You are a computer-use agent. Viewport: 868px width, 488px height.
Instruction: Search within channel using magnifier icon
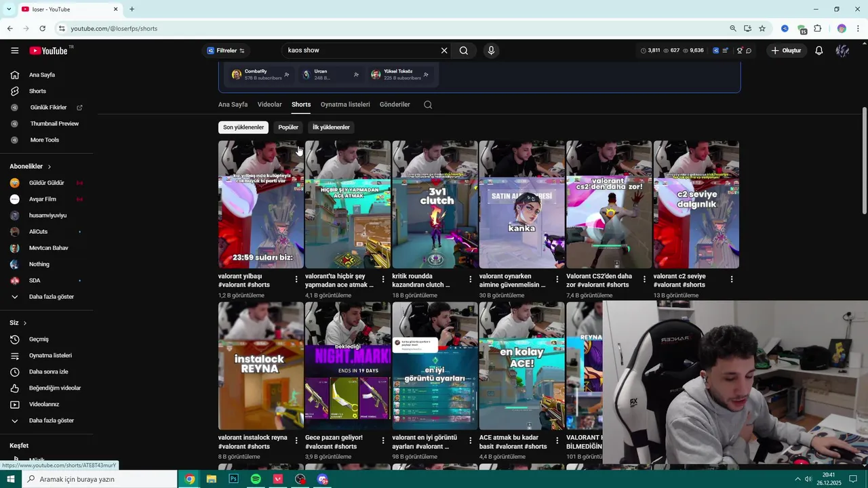coord(428,104)
